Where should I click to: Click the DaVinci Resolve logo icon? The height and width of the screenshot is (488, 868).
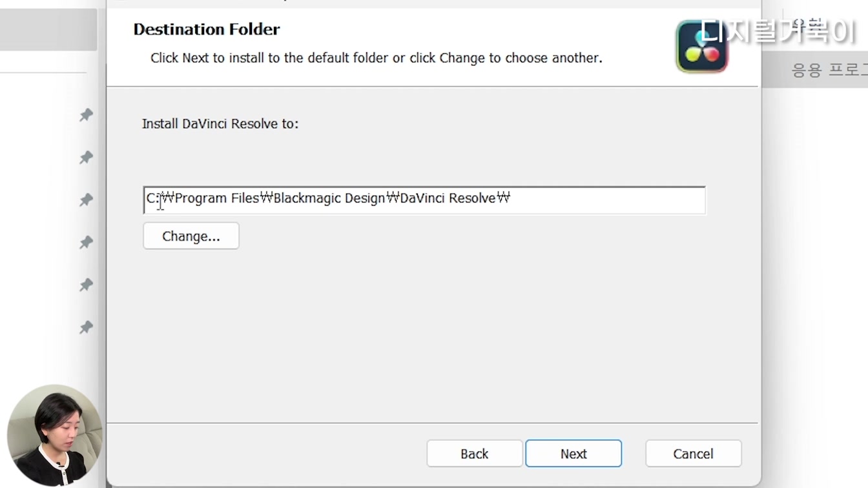click(x=702, y=46)
